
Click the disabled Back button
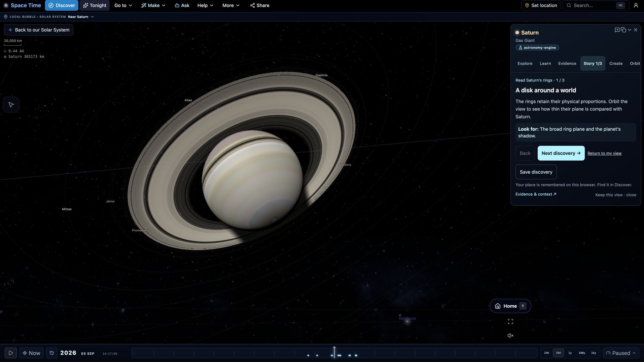[525, 153]
